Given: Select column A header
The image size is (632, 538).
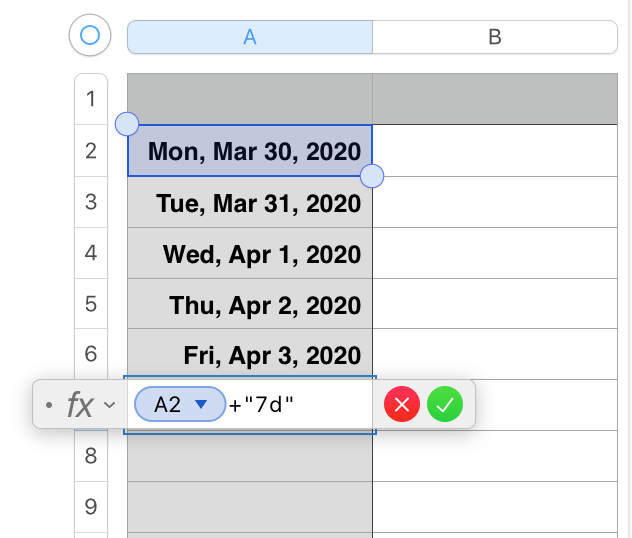Looking at the screenshot, I should pos(250,37).
